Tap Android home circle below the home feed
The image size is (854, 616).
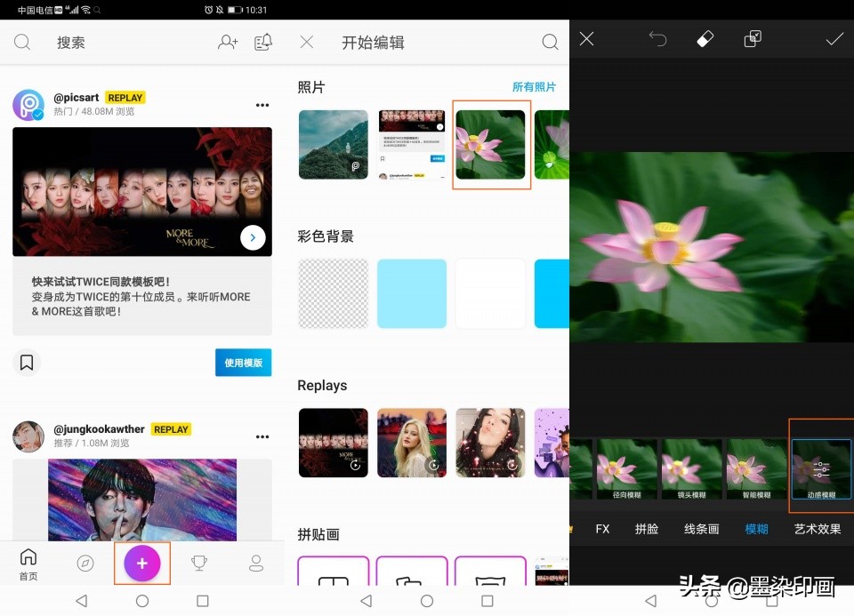tap(142, 601)
